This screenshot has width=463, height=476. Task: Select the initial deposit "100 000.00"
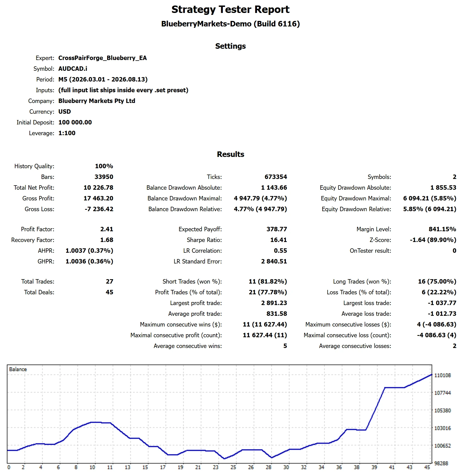pos(75,123)
